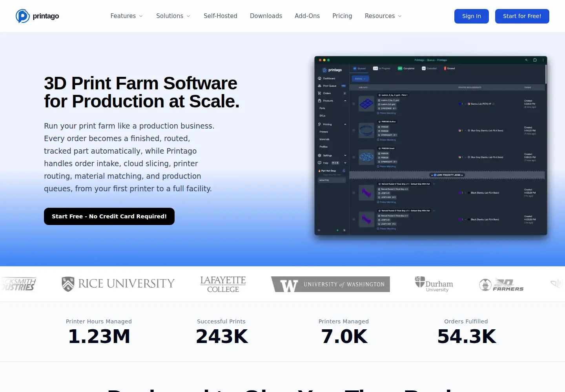Click Start Free - No Credit Card Required
This screenshot has height=392, width=565.
click(109, 216)
